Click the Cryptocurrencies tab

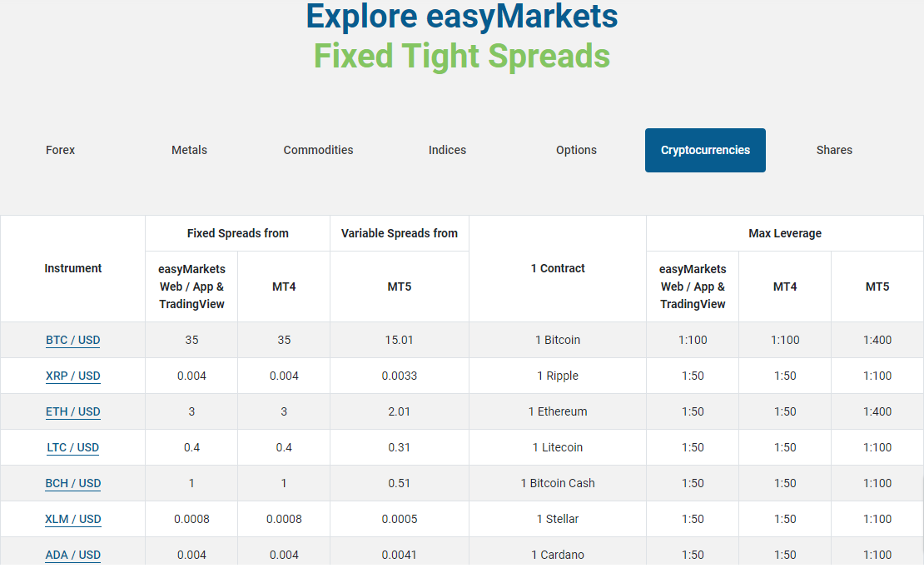point(705,150)
